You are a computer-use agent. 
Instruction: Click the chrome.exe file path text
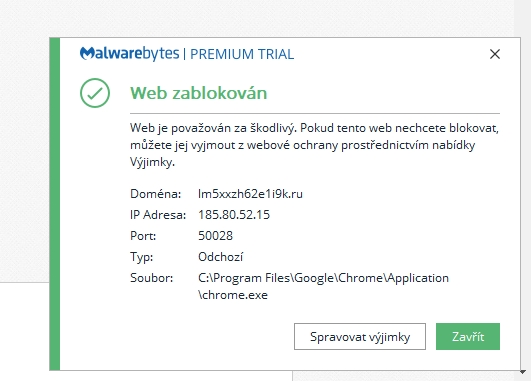[323, 286]
